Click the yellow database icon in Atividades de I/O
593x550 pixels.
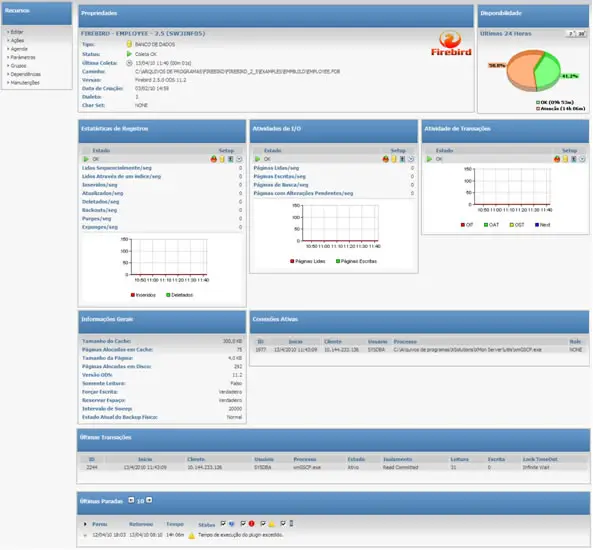tap(394, 159)
